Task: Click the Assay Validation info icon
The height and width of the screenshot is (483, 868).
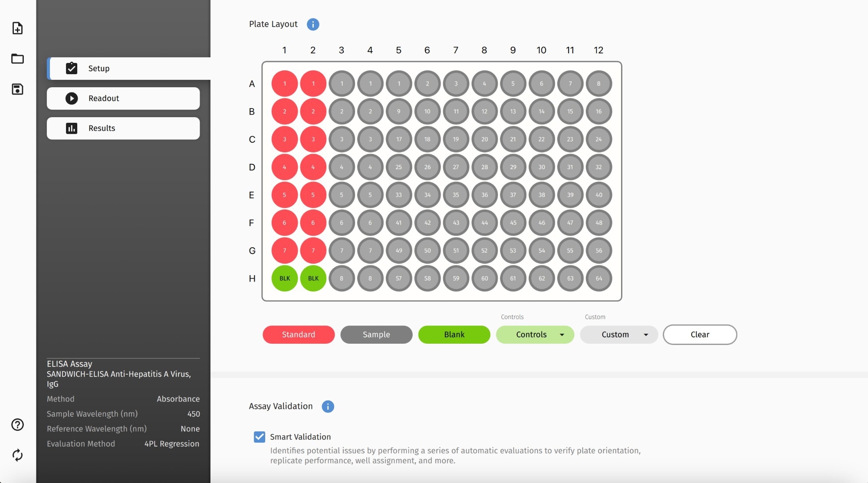Action: [328, 406]
